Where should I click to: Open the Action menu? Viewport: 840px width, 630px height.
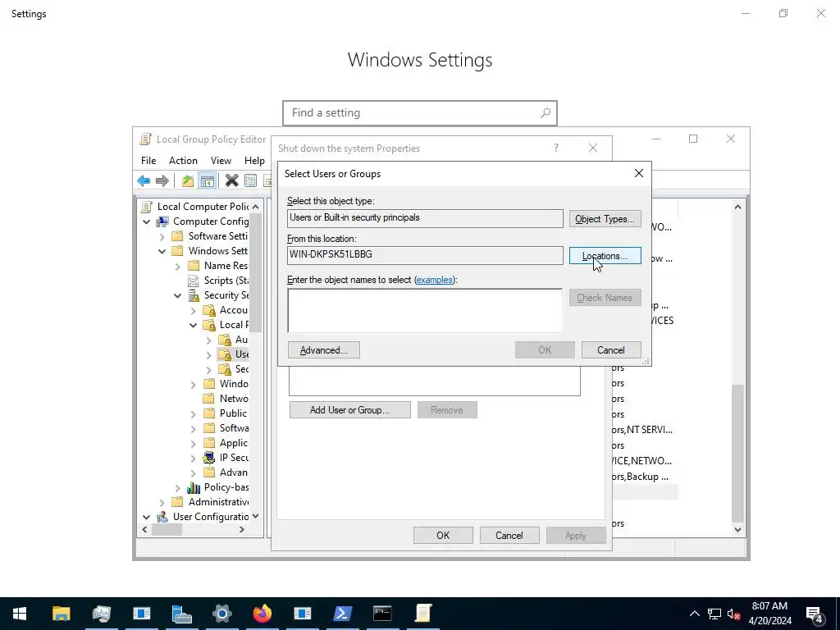183,161
